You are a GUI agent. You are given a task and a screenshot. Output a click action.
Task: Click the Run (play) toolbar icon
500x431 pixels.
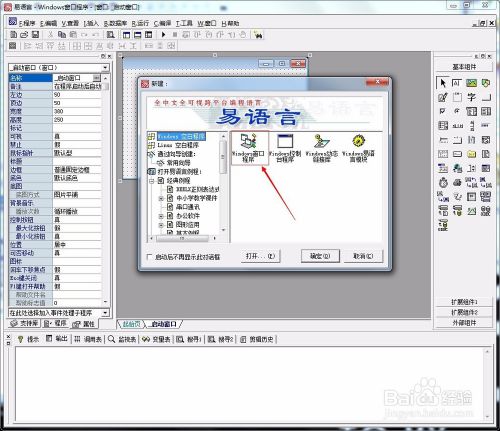click(163, 34)
